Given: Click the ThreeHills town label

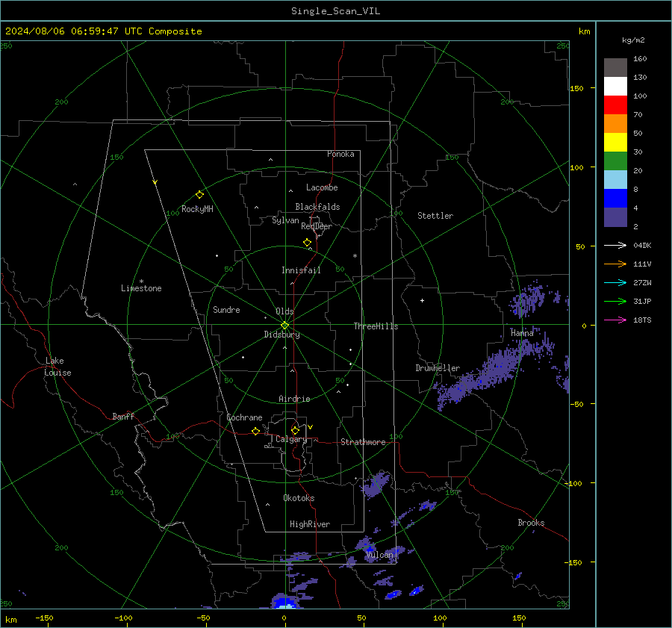Looking at the screenshot, I should tap(376, 326).
